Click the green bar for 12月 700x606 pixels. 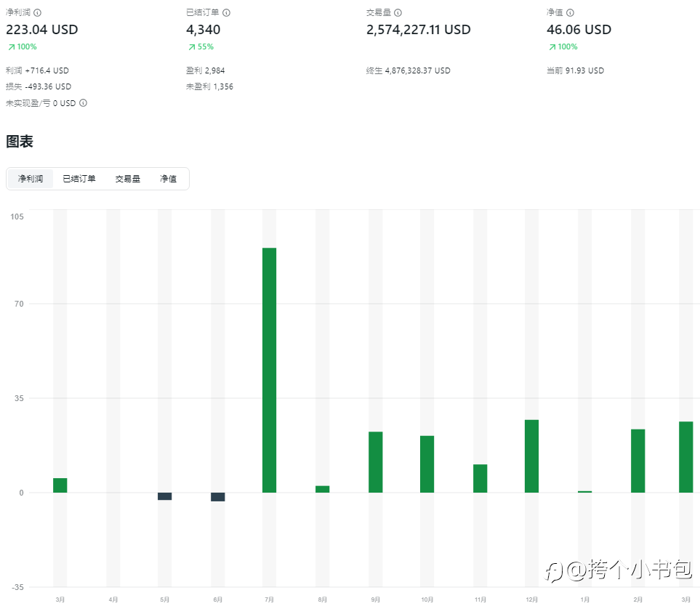click(x=531, y=456)
